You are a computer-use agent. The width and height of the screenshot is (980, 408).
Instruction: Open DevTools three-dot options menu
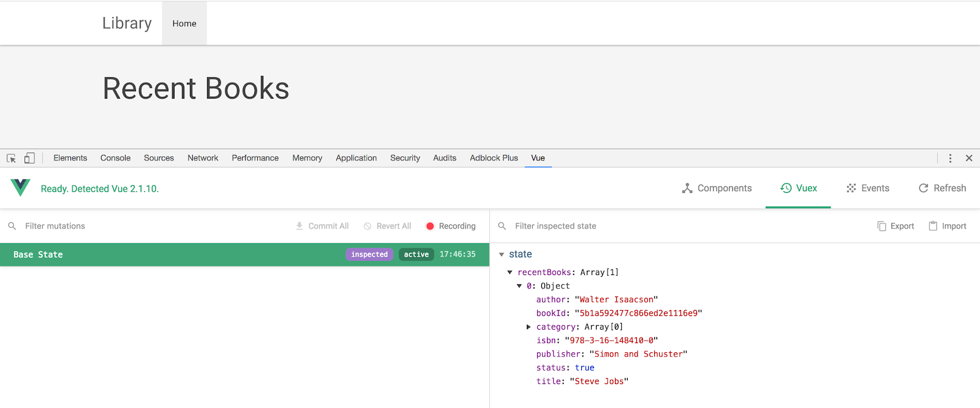tap(950, 158)
